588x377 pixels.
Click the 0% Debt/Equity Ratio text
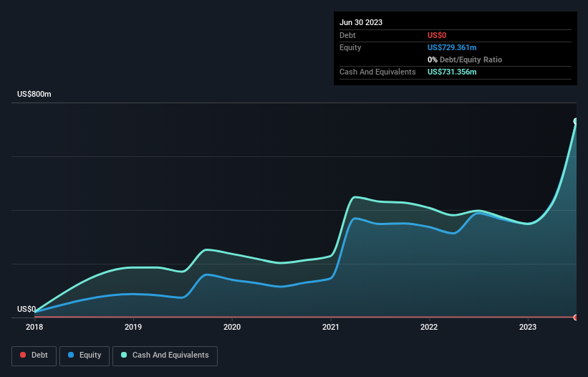465,59
